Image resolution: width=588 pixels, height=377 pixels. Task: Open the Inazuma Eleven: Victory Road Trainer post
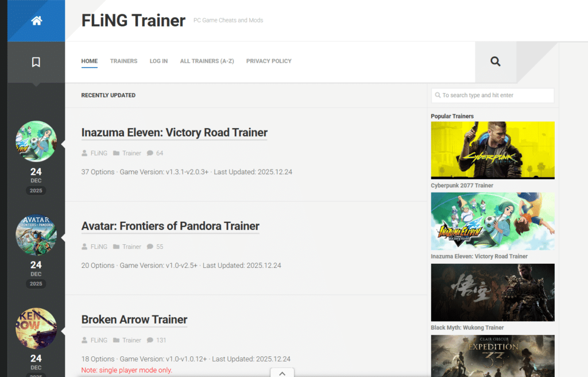[x=175, y=133]
